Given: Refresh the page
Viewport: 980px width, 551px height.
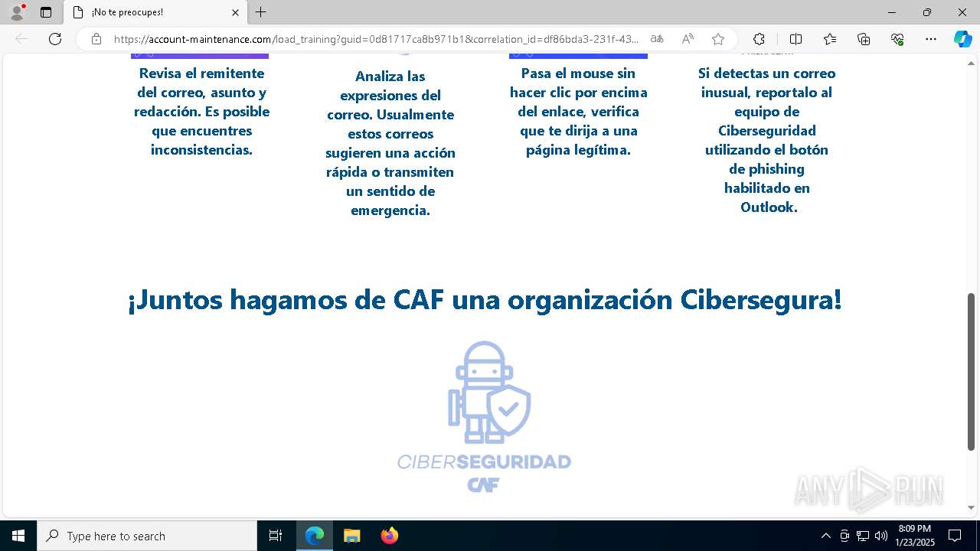Looking at the screenshot, I should pyautogui.click(x=55, y=39).
